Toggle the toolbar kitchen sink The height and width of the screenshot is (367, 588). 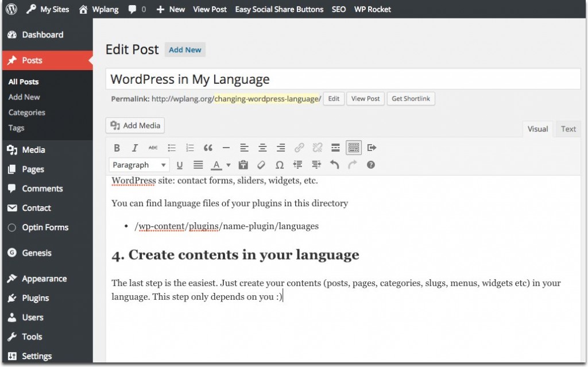coord(354,148)
